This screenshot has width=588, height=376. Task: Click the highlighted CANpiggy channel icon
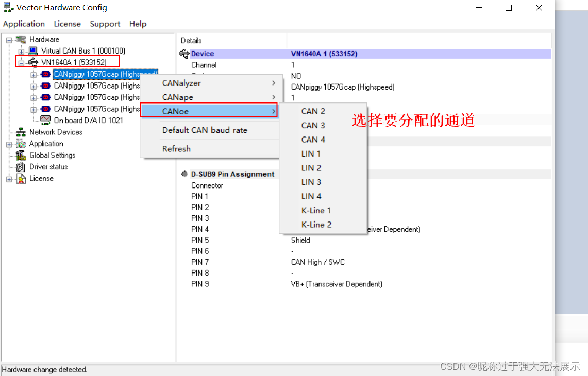click(46, 74)
